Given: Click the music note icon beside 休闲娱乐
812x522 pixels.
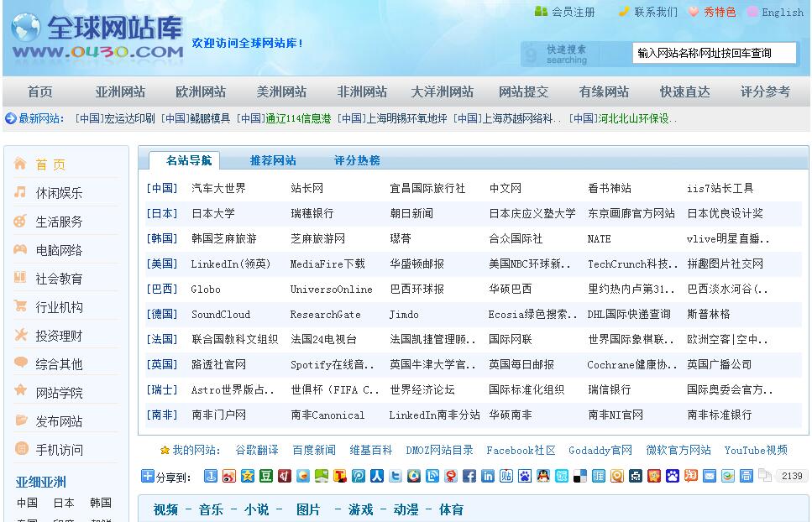Looking at the screenshot, I should pos(20,192).
